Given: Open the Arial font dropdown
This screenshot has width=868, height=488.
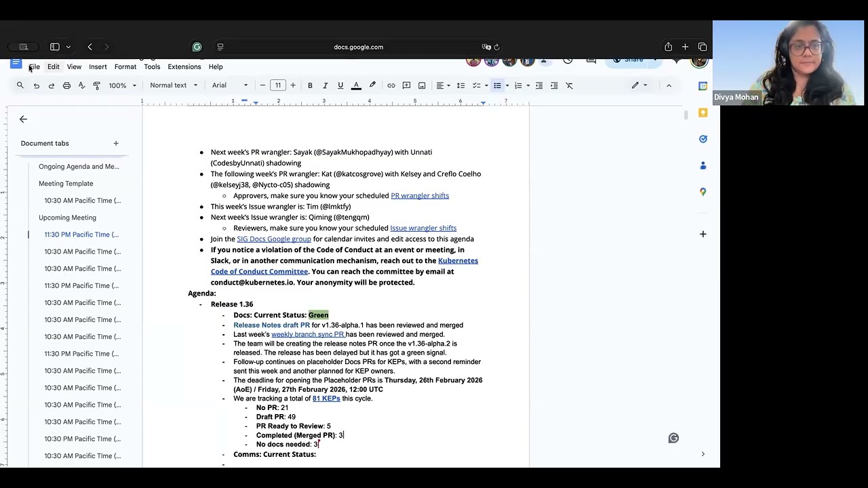Looking at the screenshot, I should click(x=230, y=85).
